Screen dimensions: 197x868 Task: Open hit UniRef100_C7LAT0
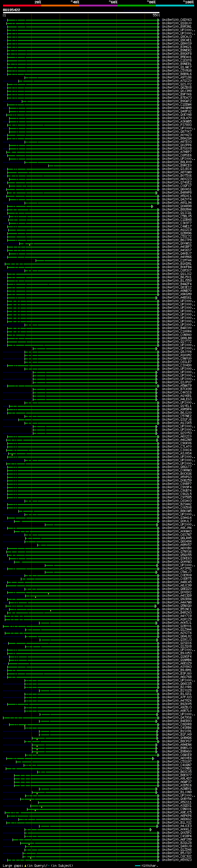(176, 447)
